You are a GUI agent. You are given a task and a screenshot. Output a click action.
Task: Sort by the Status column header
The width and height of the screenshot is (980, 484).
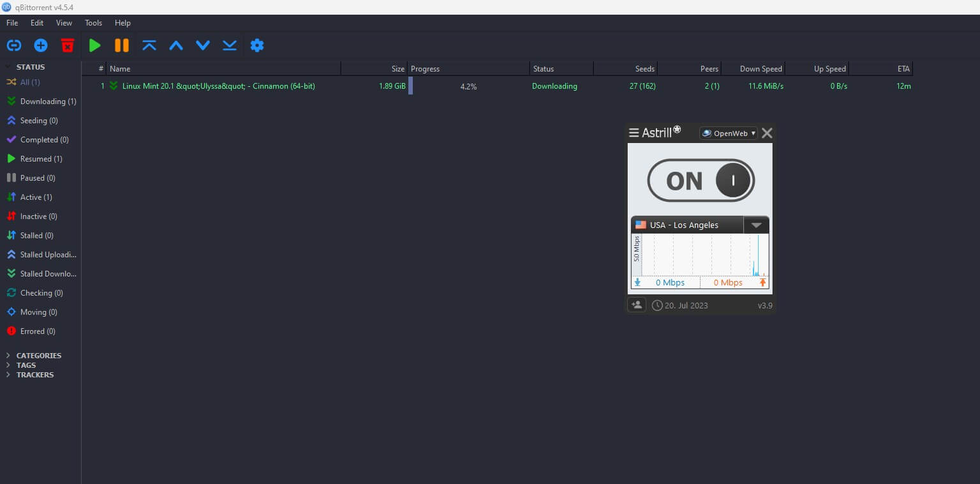(x=561, y=69)
